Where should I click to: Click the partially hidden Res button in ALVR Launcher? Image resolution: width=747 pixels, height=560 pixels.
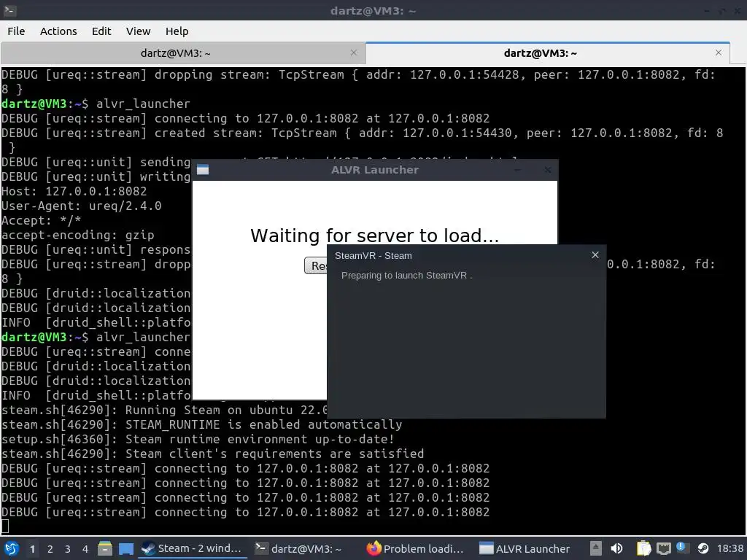coord(316,265)
